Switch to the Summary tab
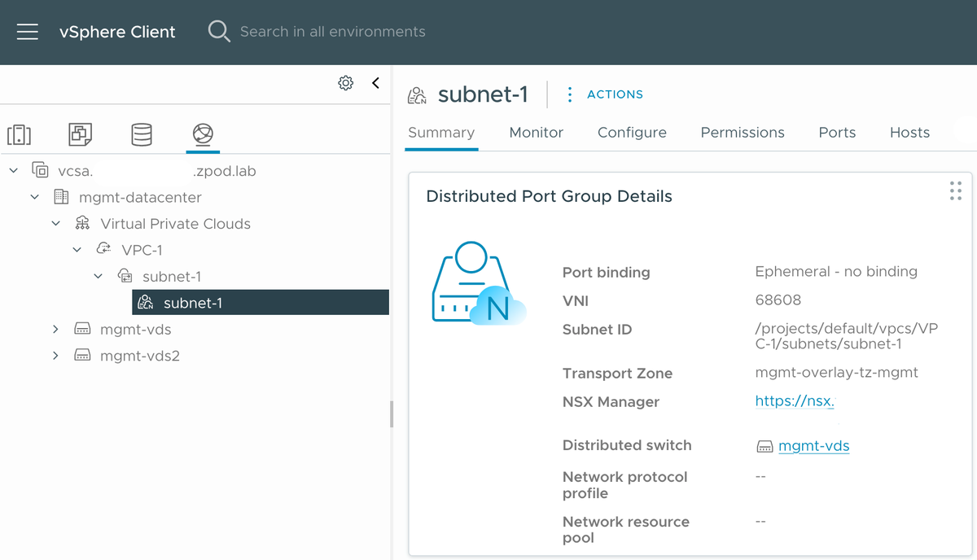The image size is (977, 560). (441, 133)
